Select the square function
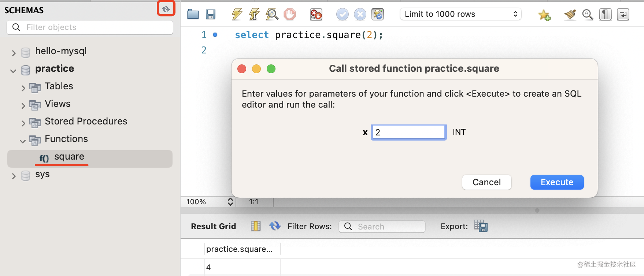Screen dimensions: 644x276 click(69, 157)
